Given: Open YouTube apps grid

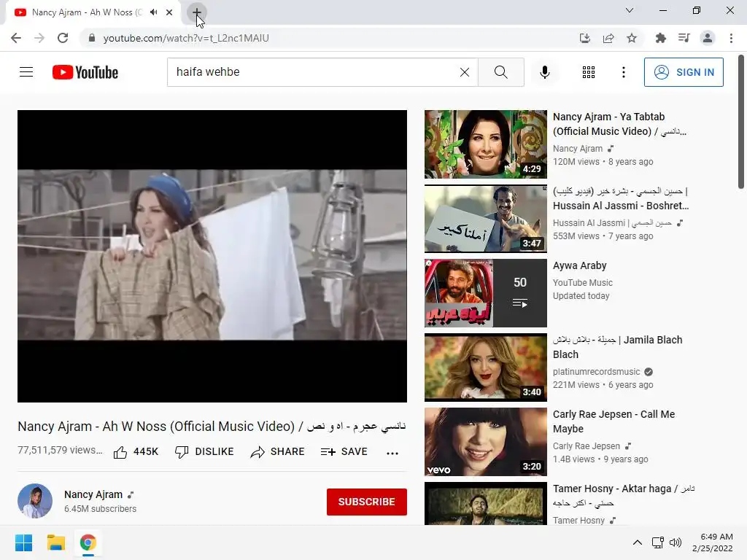Looking at the screenshot, I should tap(589, 72).
